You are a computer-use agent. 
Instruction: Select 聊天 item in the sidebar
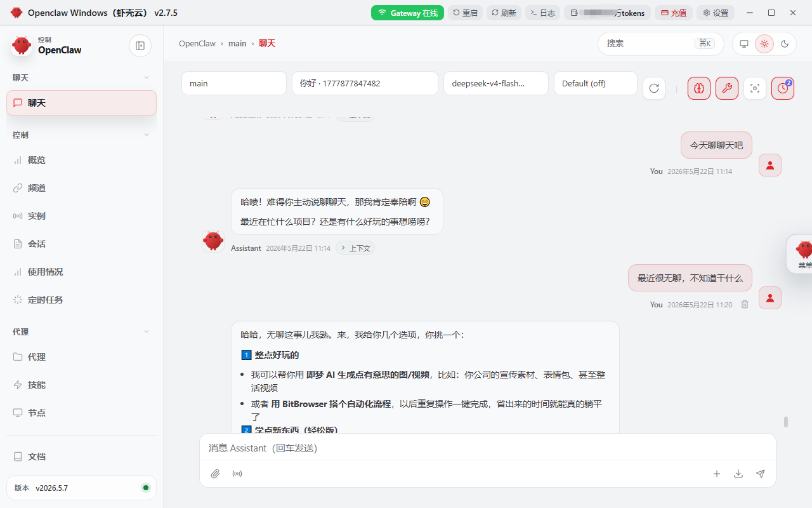click(x=81, y=103)
